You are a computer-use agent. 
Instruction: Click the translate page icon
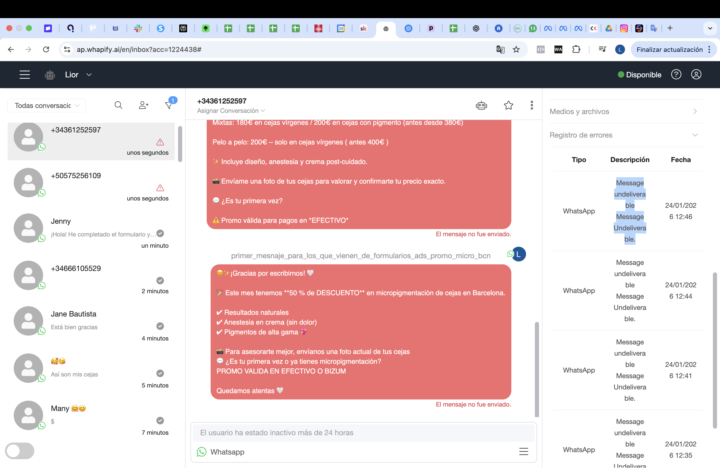tap(500, 50)
